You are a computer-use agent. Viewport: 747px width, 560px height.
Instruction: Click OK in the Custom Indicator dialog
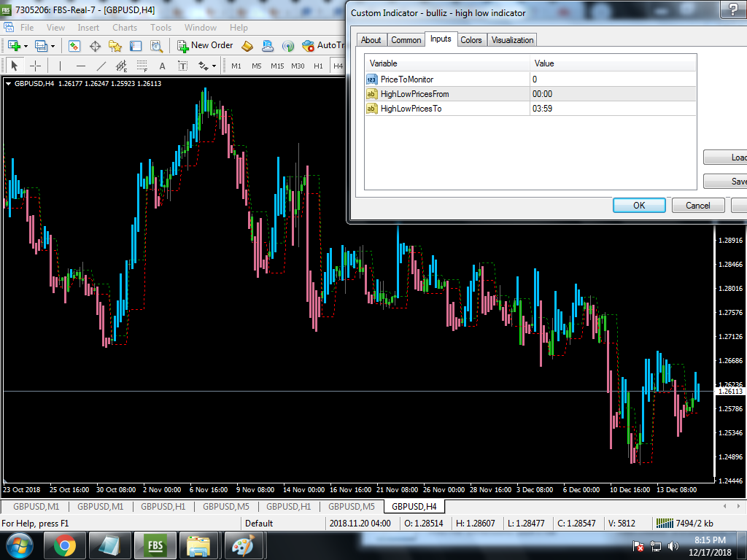[x=639, y=205]
